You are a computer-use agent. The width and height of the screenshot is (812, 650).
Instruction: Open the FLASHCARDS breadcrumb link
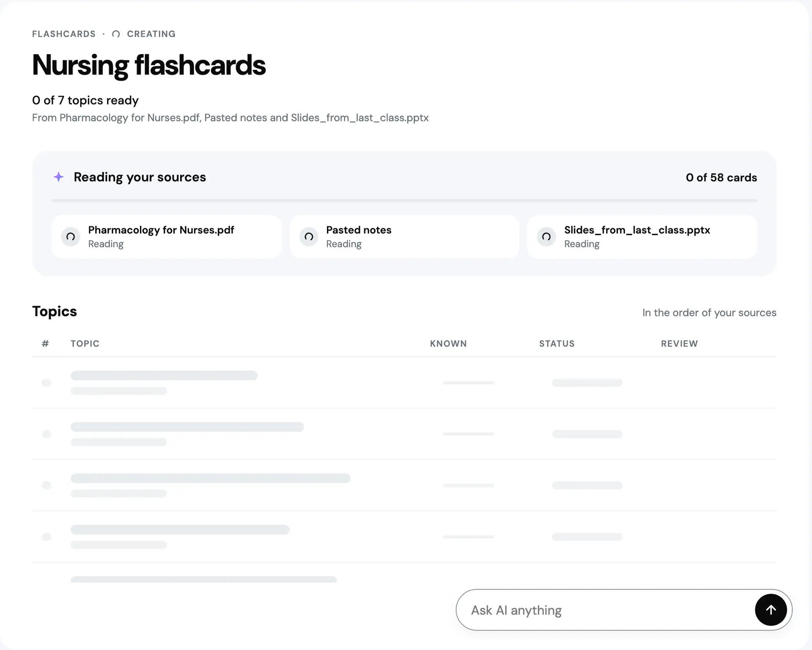tap(64, 34)
